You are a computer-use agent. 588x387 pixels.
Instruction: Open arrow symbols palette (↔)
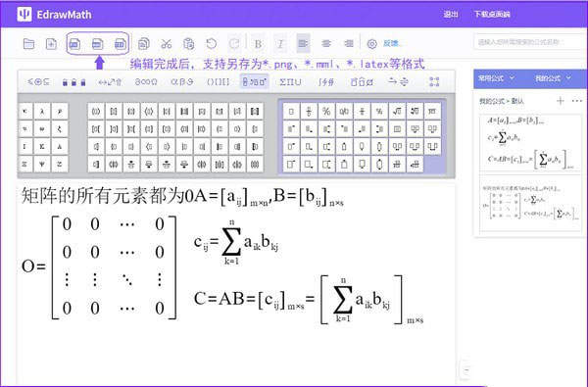tap(110, 81)
